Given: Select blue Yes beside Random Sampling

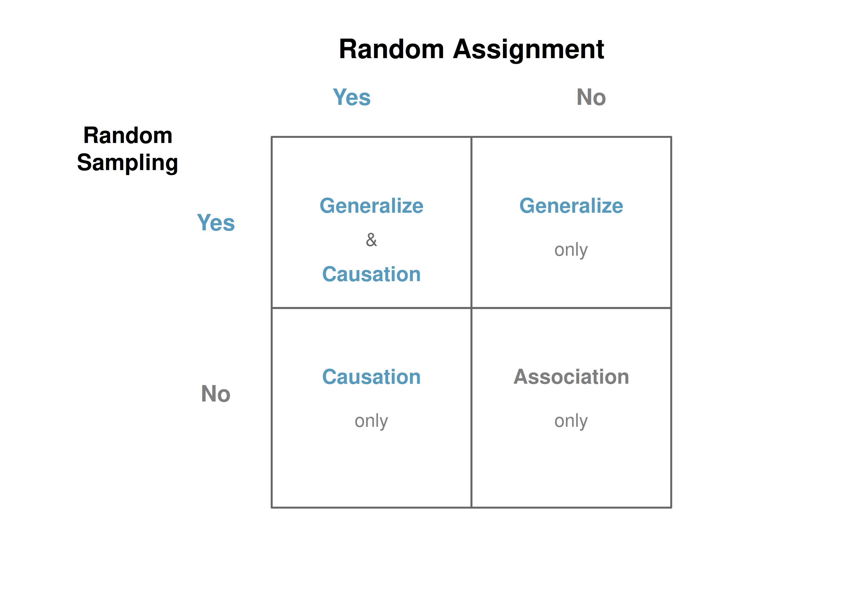Looking at the screenshot, I should coord(216,222).
